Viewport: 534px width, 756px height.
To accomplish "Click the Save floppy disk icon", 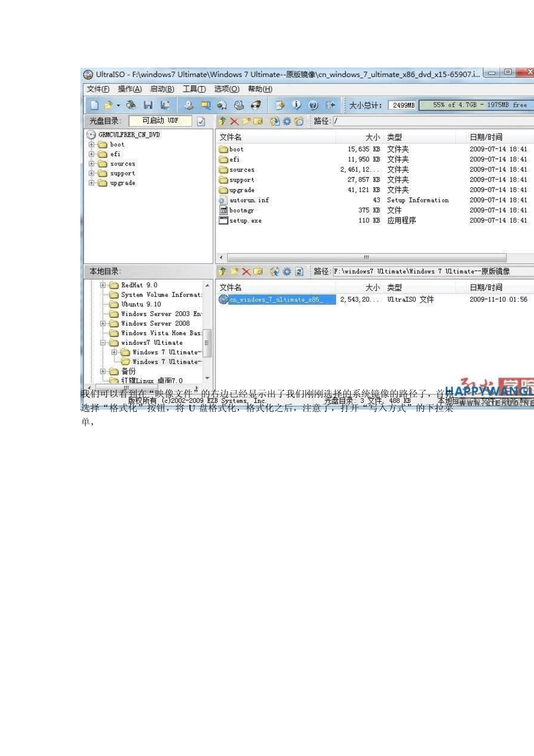I will point(148,105).
